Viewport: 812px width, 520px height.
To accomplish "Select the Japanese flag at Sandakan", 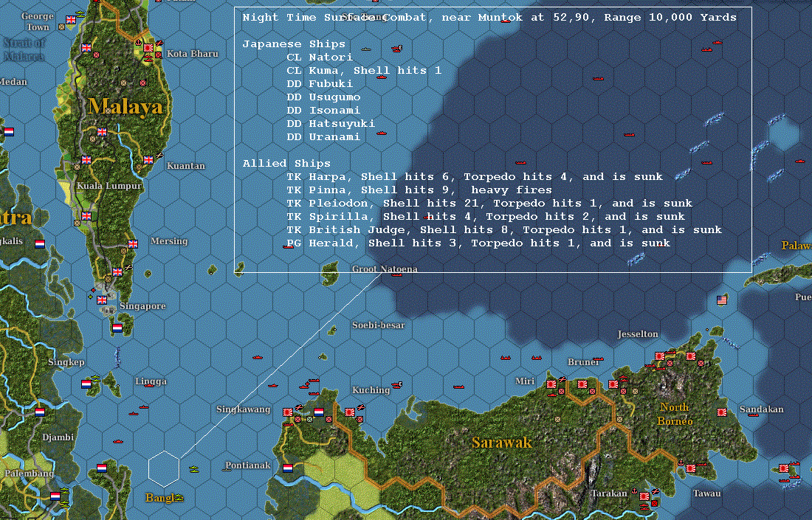I will 722,412.
